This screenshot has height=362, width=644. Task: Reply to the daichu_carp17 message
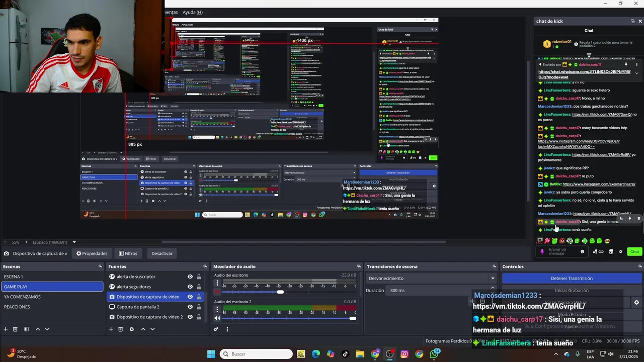coord(621,219)
